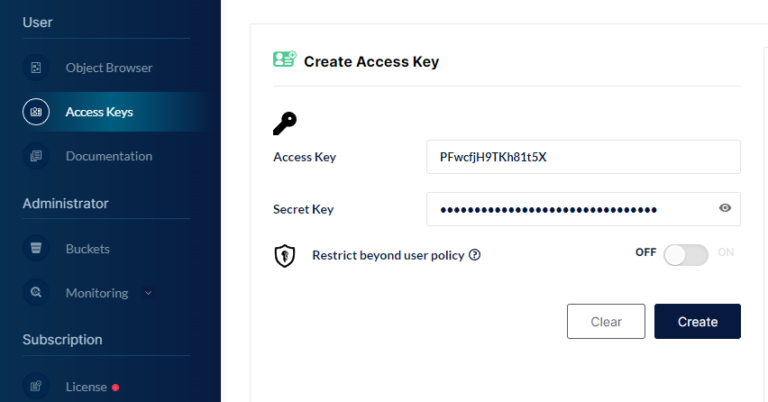This screenshot has width=768, height=402.
Task: Click the help icon beside Restrict policy
Action: (x=475, y=255)
